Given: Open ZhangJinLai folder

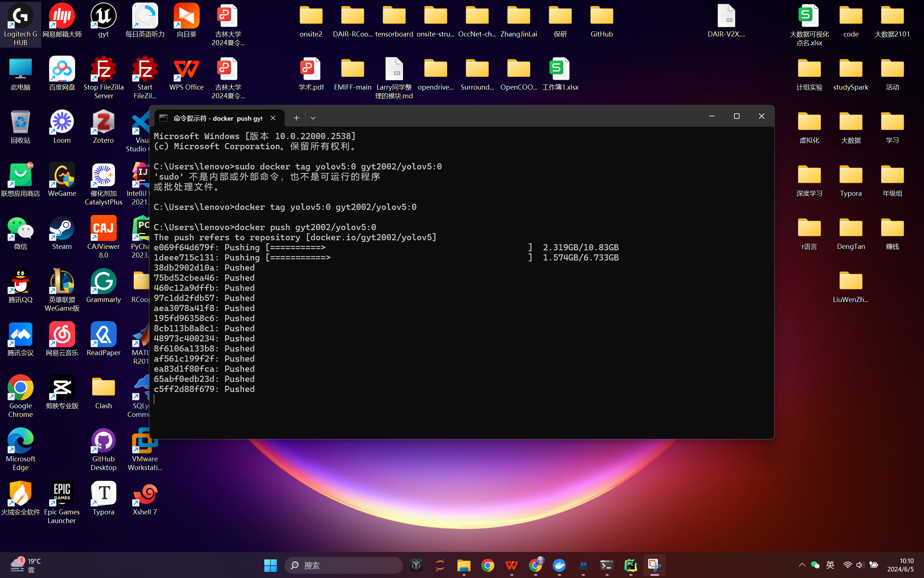Looking at the screenshot, I should point(518,19).
